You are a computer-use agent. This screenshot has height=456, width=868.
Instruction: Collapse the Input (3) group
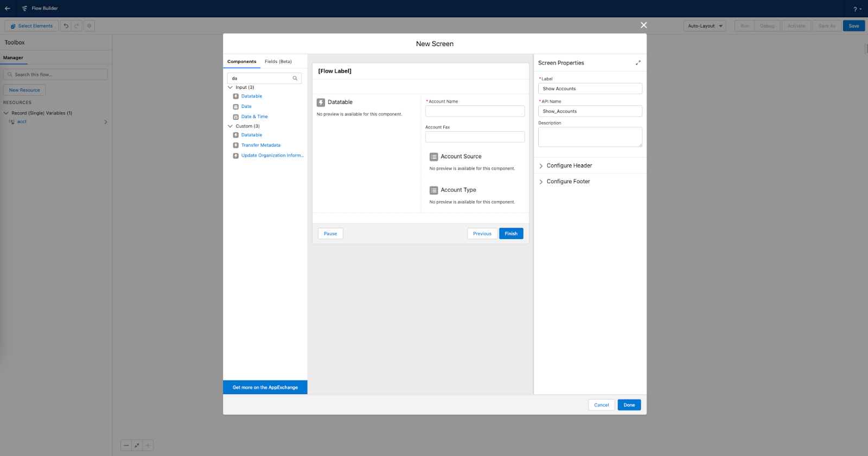click(230, 87)
